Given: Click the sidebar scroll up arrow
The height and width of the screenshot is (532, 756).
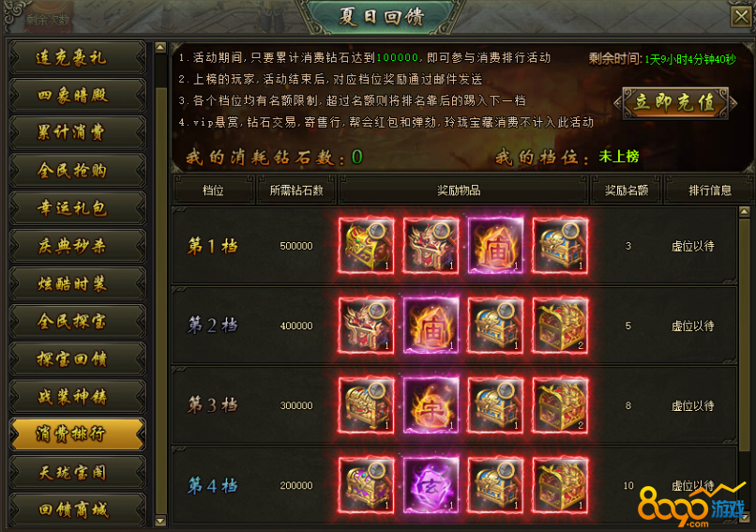Looking at the screenshot, I should click(160, 47).
